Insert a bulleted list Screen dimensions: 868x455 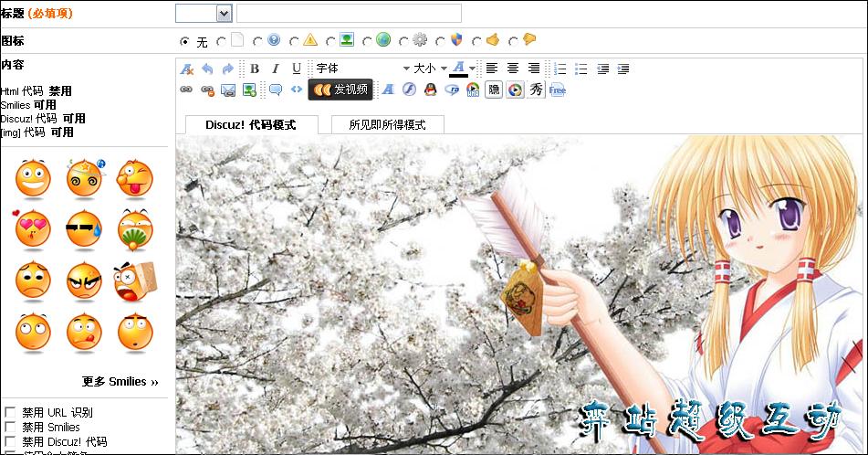tap(581, 69)
